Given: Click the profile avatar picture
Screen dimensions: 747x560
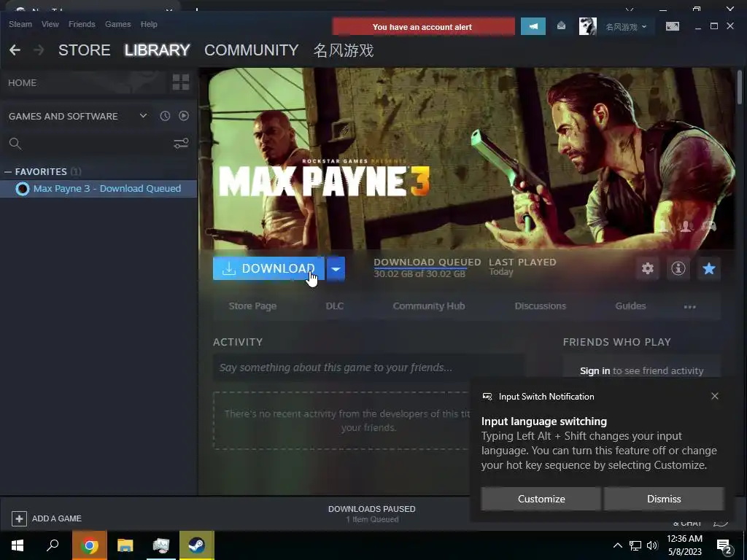Looking at the screenshot, I should (x=587, y=26).
